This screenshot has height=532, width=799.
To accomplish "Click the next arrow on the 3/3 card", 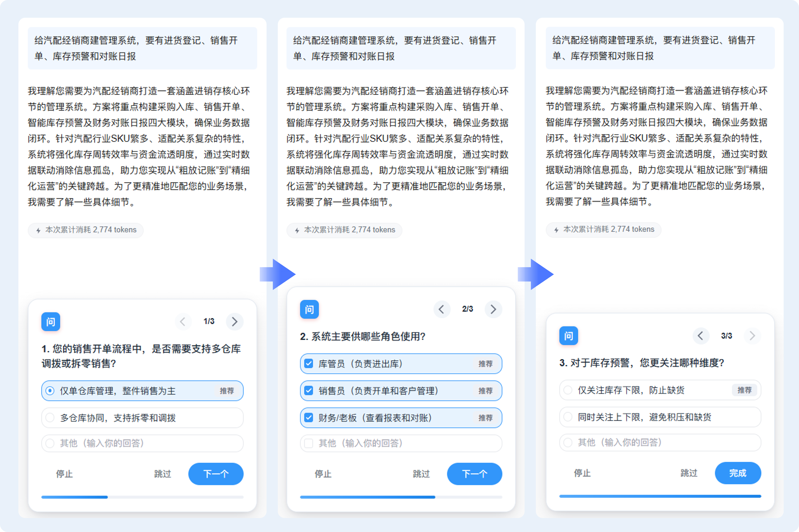I will tap(752, 336).
